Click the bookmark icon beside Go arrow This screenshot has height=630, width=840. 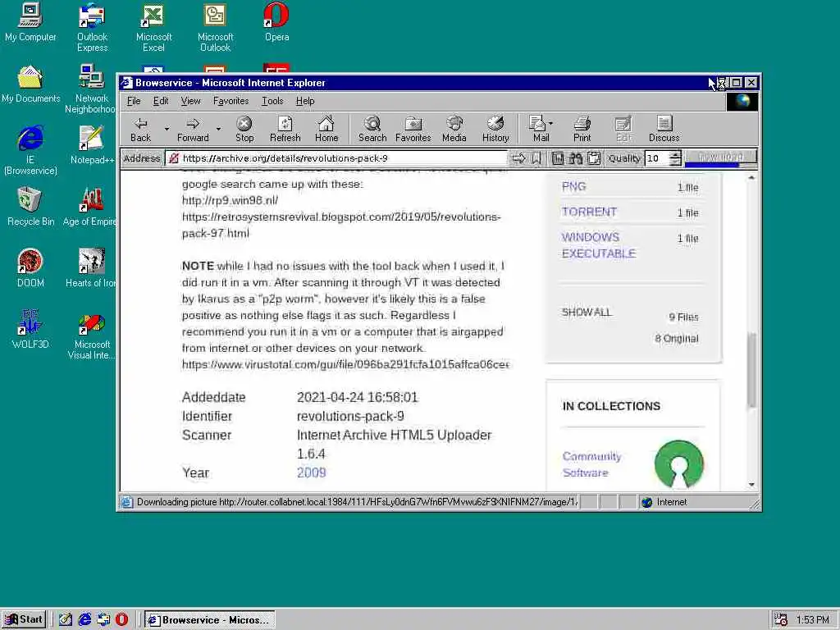coord(536,158)
